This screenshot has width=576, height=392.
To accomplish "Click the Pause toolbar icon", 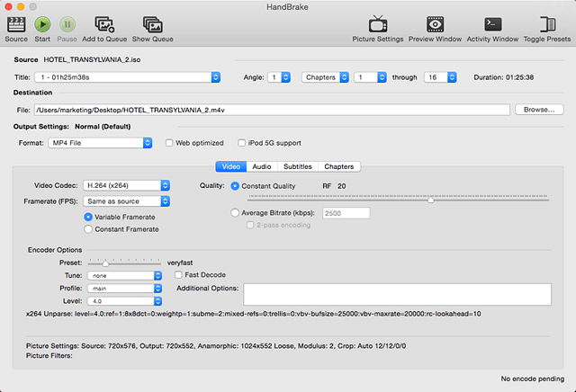I will [x=67, y=24].
